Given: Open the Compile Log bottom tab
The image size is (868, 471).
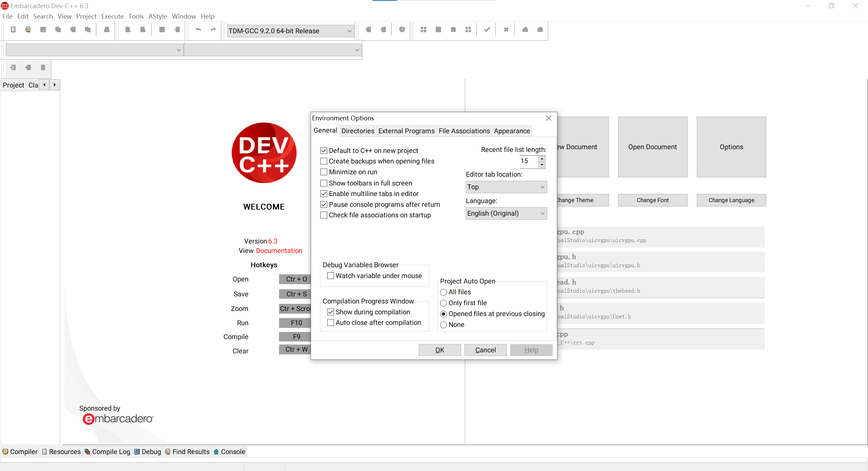Looking at the screenshot, I should click(107, 452).
